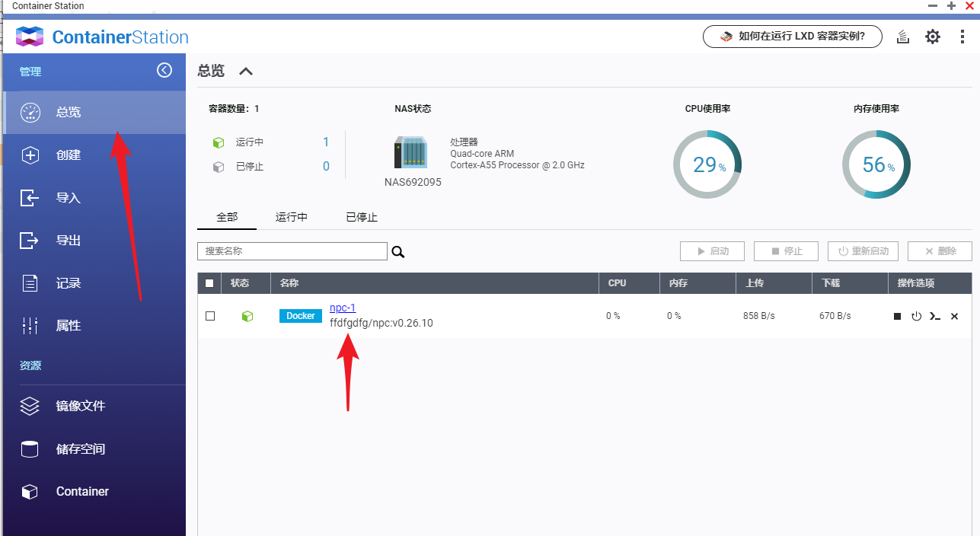Click the preferences sliders icon in sidebar
Viewport: 980px width, 536px height.
coord(30,326)
